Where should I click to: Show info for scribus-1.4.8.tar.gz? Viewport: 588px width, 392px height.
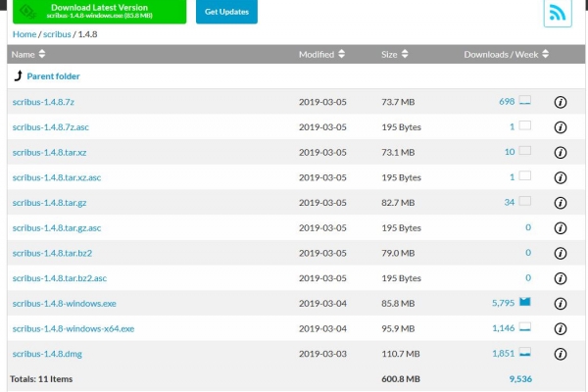click(x=561, y=203)
